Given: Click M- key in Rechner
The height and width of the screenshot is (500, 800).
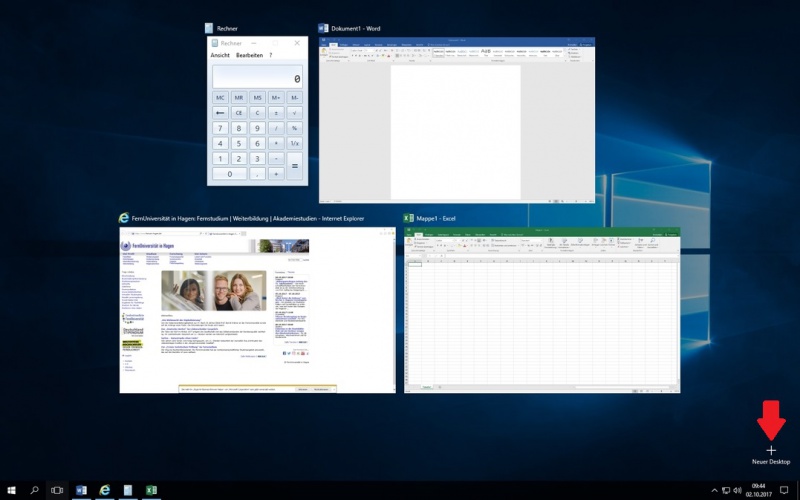Looking at the screenshot, I should point(294,97).
